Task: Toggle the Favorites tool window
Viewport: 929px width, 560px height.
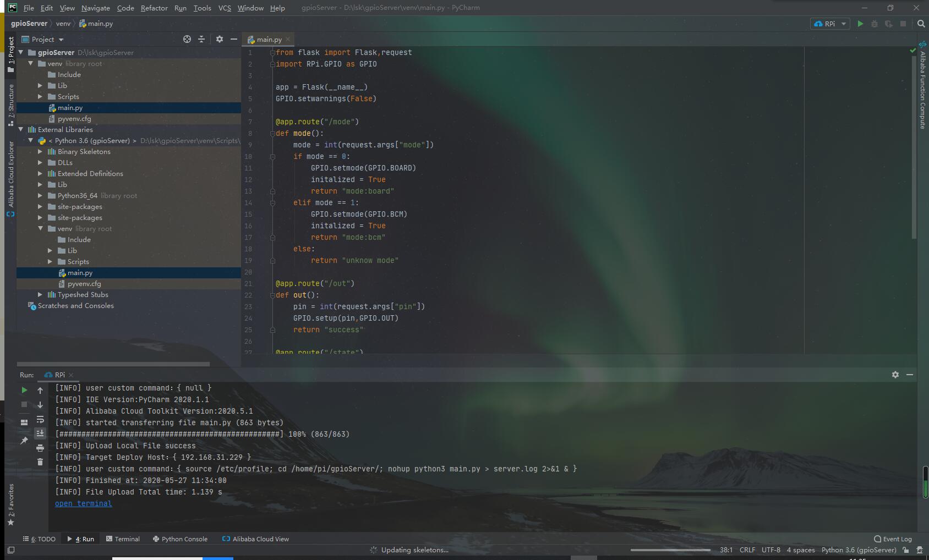Action: point(10,504)
